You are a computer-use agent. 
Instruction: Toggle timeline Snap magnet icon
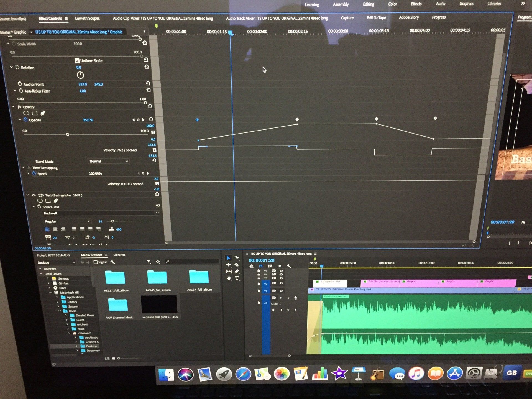261,266
